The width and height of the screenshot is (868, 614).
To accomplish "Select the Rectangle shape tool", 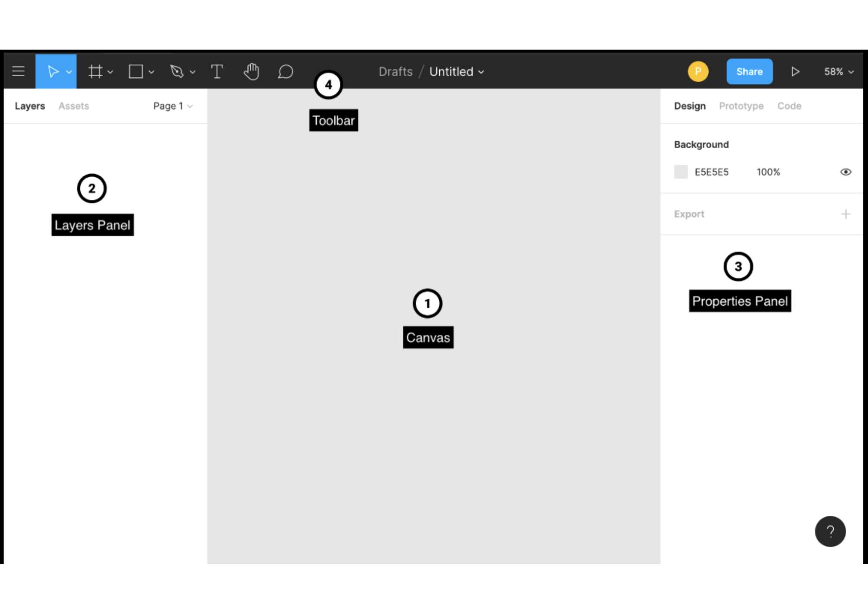I will [x=136, y=71].
